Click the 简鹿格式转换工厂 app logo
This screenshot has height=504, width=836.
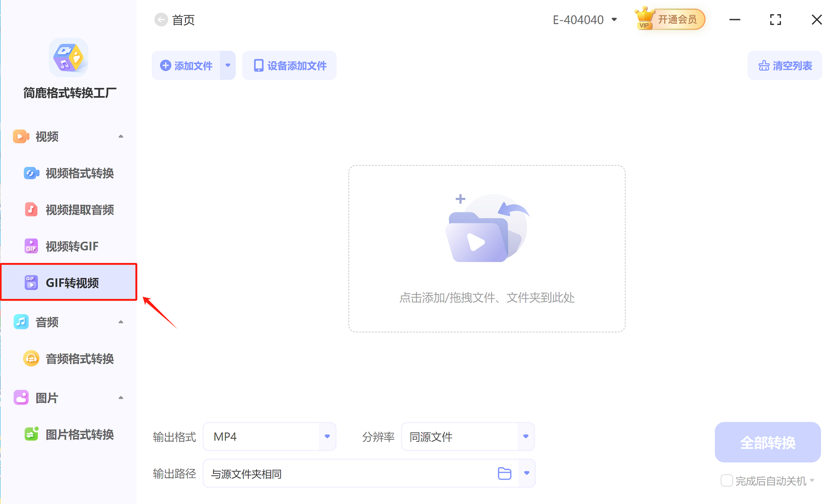[x=68, y=57]
